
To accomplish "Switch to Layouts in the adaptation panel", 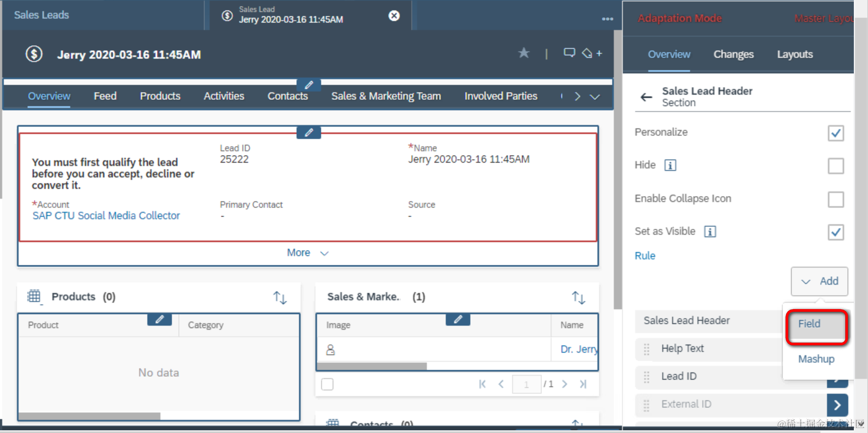I will [x=795, y=54].
